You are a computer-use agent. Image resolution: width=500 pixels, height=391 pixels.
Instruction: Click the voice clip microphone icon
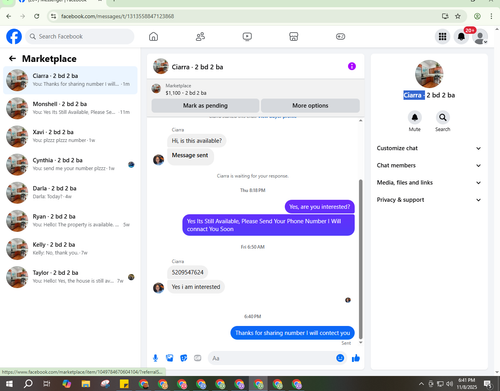coord(155,358)
